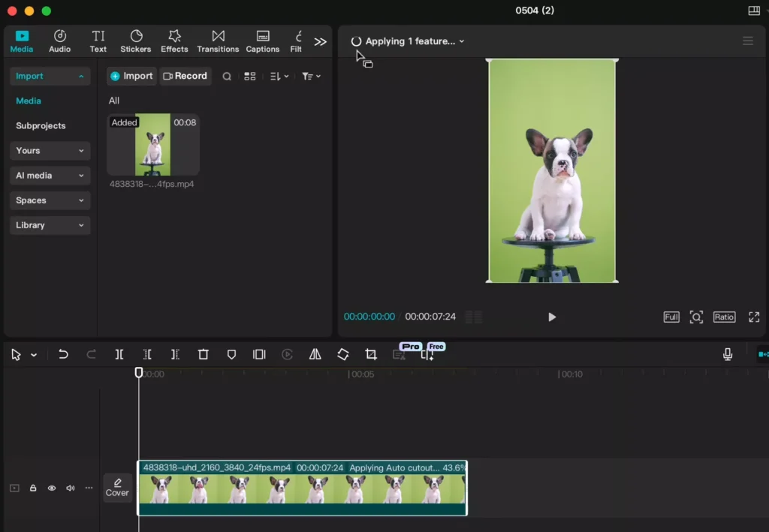Expand the Library dropdown
Screen dimensions: 769x532
pyautogui.click(x=50, y=225)
